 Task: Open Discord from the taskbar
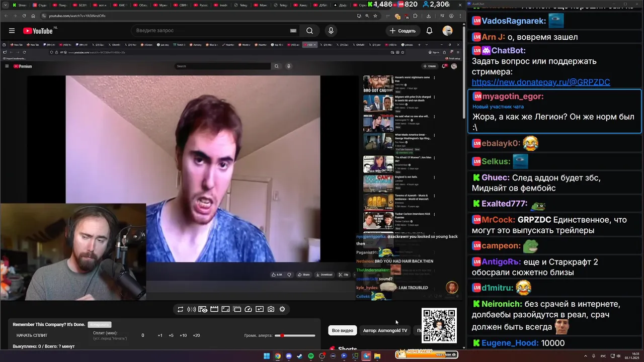[x=289, y=356]
